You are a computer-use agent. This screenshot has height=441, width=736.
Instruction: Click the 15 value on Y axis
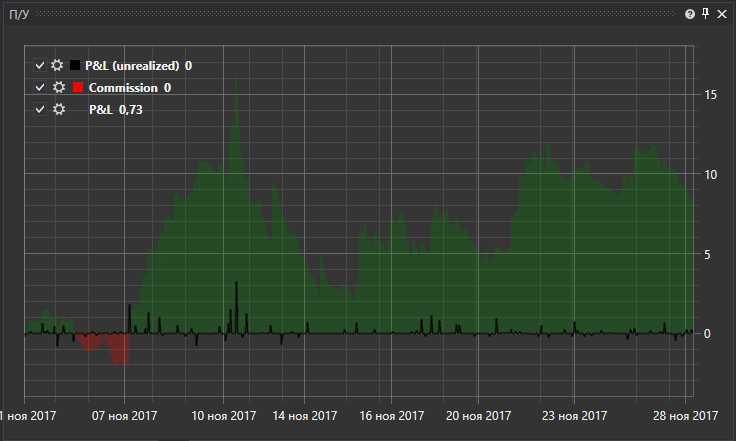point(711,95)
